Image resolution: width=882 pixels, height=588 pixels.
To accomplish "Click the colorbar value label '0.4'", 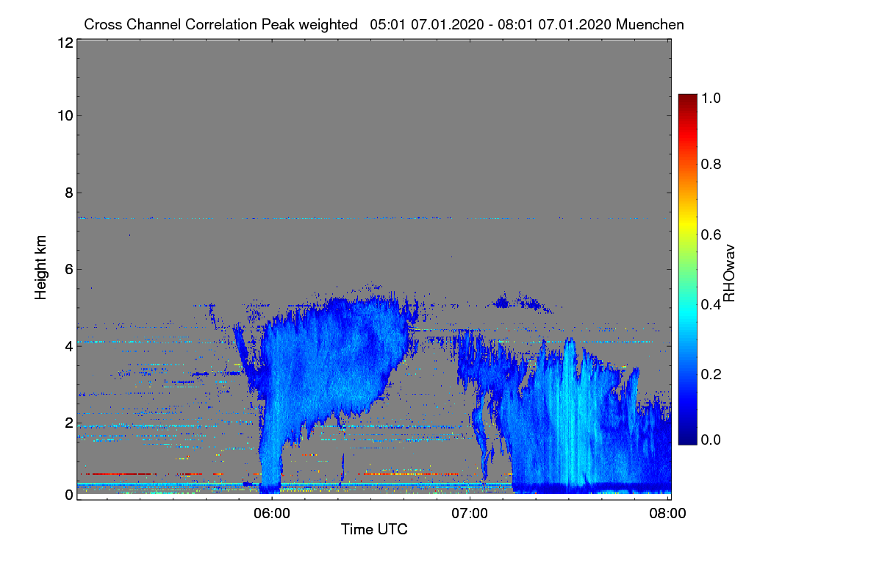I will 710,304.
